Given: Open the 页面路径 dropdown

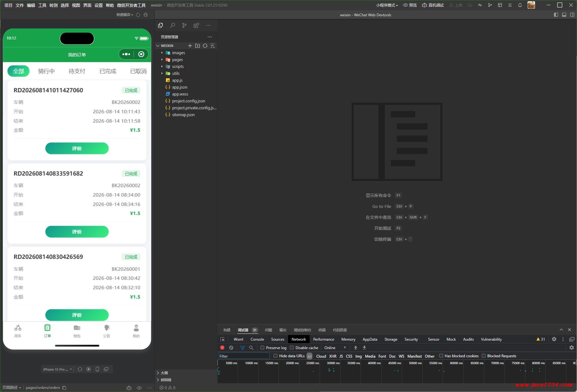Looking at the screenshot, I should 12,388.
